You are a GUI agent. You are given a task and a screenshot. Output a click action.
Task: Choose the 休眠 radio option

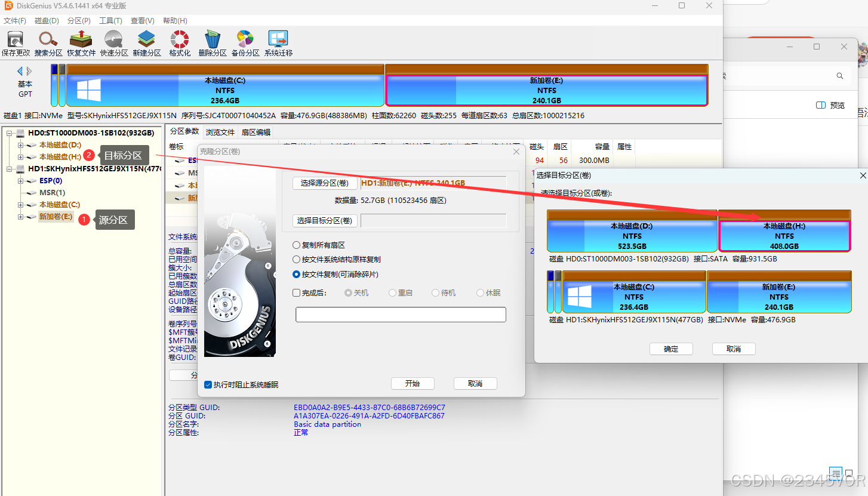[x=480, y=293]
